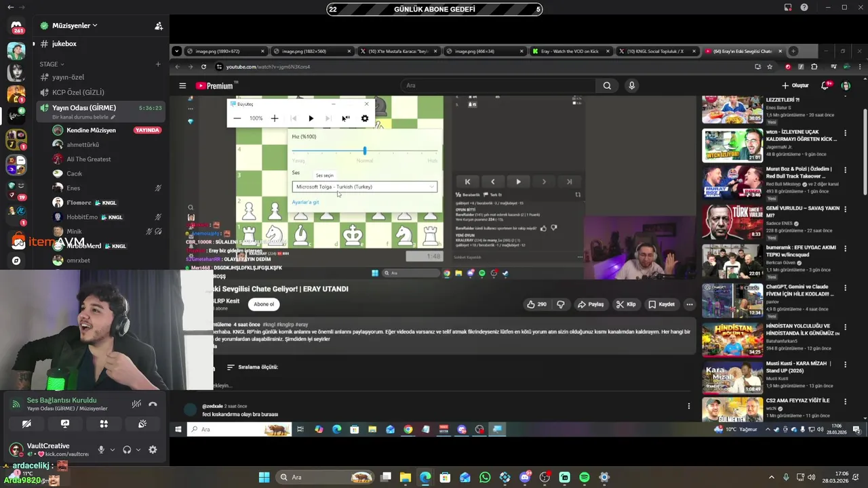
Task: Toggle Discord camera button
Action: tap(26, 424)
